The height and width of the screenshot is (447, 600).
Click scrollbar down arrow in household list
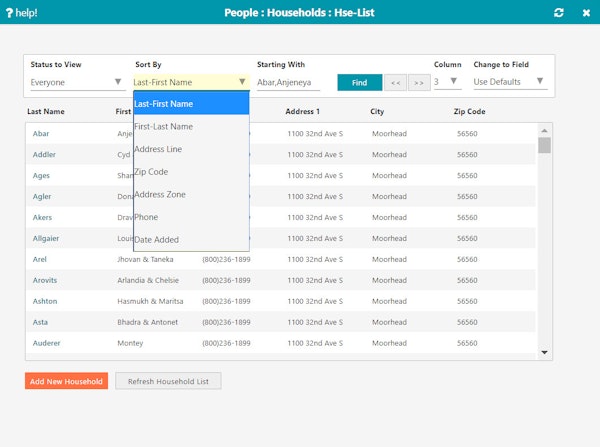545,352
